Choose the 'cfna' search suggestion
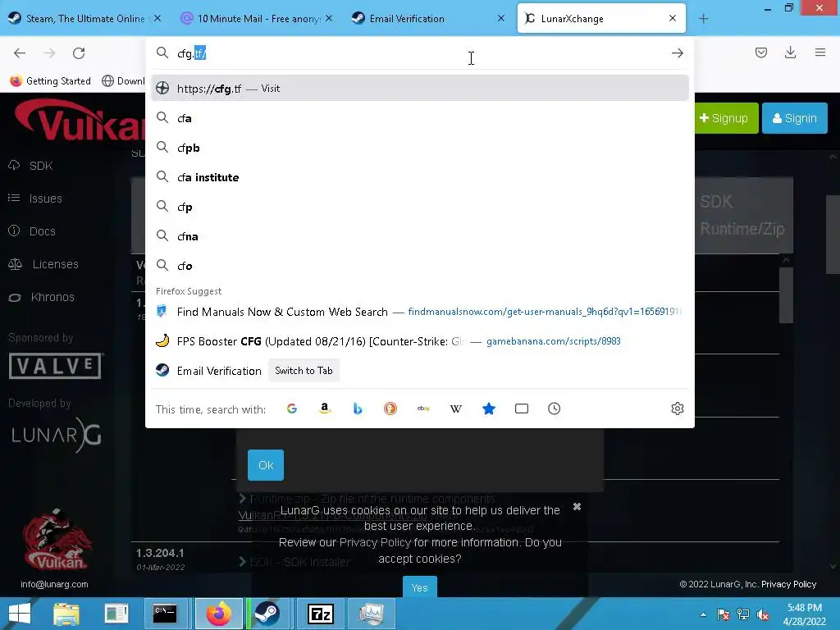Image resolution: width=840 pixels, height=630 pixels. [x=420, y=236]
